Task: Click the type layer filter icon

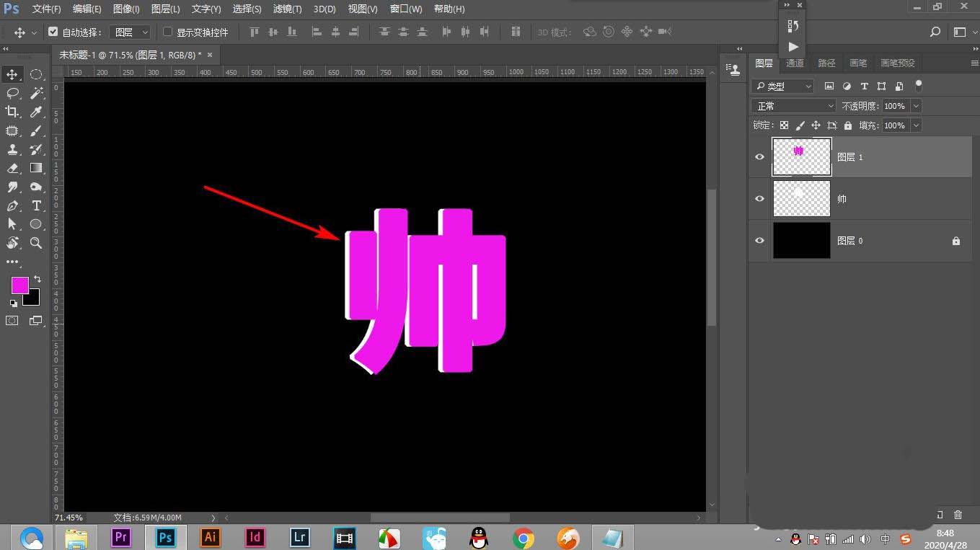Action: (x=864, y=86)
